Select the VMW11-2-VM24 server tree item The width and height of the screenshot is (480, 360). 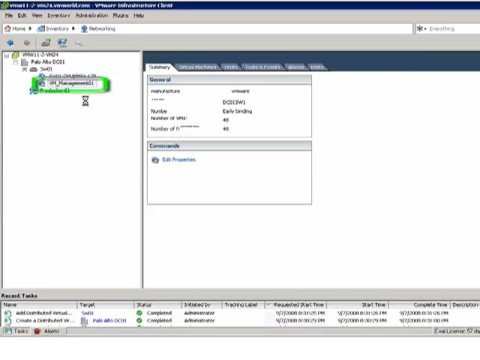pos(40,54)
